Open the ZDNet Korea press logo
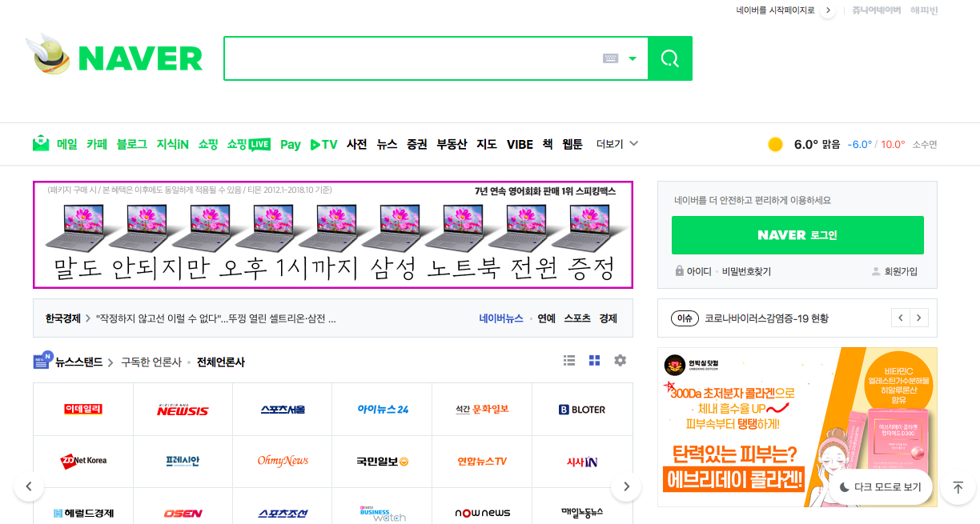Image resolution: width=980 pixels, height=524 pixels. click(x=83, y=461)
